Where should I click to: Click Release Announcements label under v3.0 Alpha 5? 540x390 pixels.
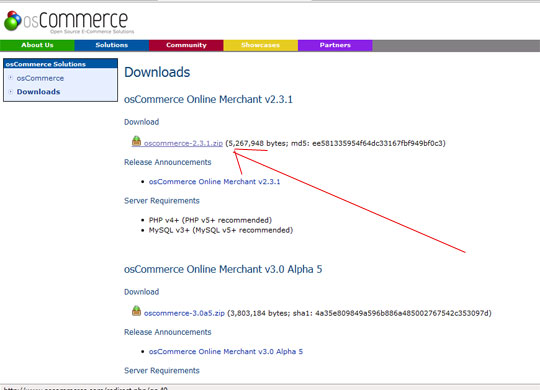point(168,332)
